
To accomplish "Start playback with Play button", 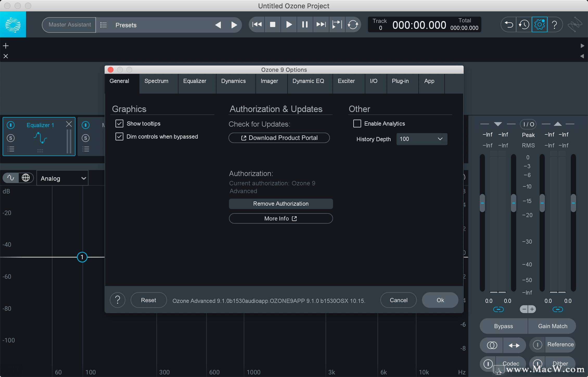I will 289,24.
